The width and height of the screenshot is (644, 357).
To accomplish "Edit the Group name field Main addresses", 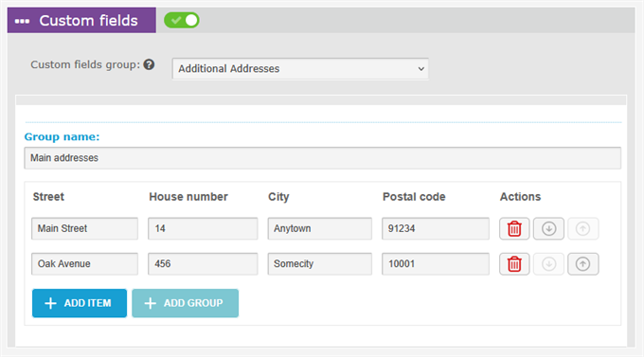I will 322,158.
